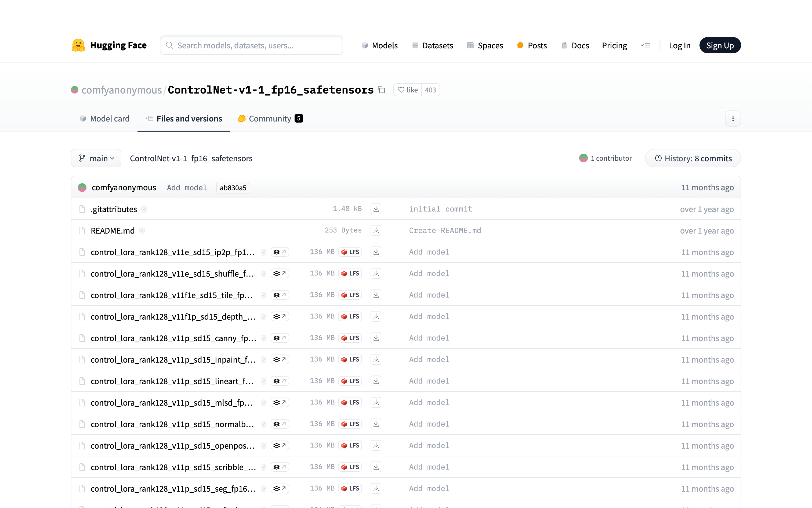Switch to the Model card tab
812x508 pixels.
[104, 119]
